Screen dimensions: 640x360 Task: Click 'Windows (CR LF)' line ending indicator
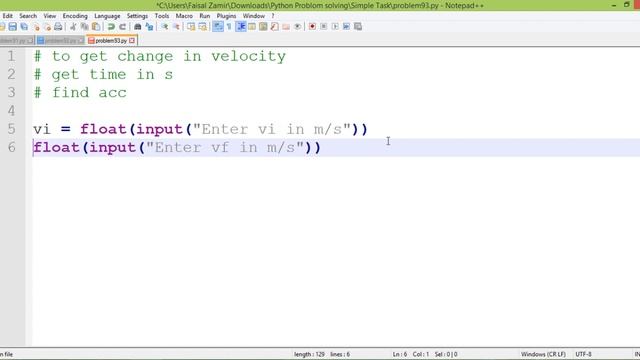543,354
